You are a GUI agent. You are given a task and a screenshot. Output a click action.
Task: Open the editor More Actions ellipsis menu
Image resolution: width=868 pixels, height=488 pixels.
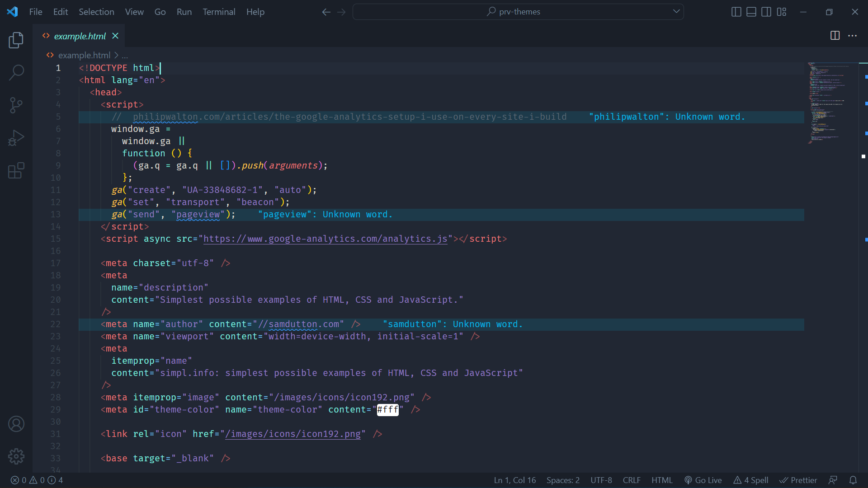click(x=852, y=36)
